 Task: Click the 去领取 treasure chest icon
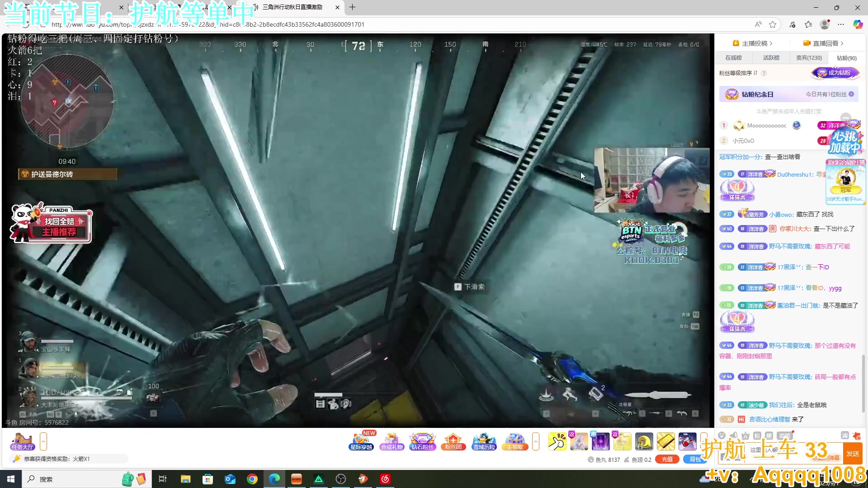coord(514,441)
